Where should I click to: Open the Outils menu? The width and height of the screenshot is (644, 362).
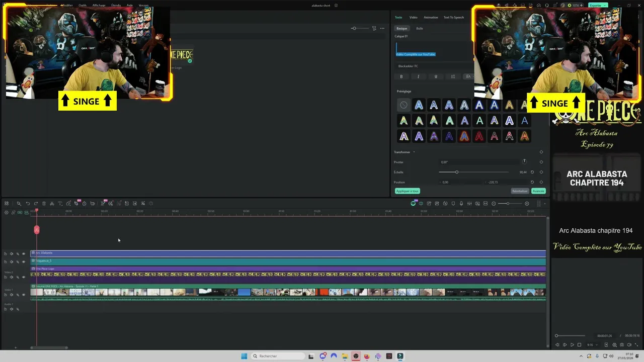[x=83, y=5]
